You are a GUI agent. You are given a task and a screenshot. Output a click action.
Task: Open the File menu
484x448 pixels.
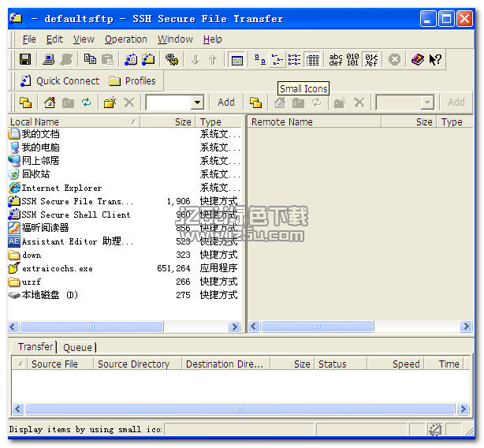click(29, 39)
